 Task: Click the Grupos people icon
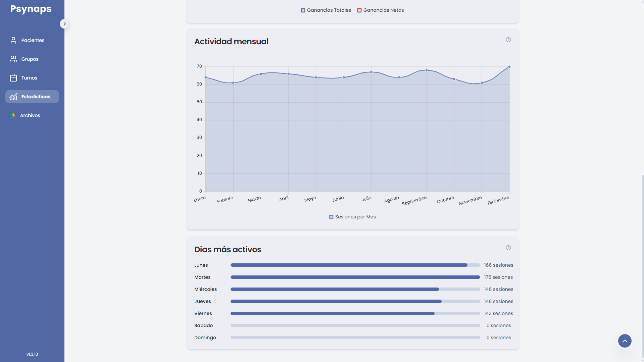[x=13, y=59]
